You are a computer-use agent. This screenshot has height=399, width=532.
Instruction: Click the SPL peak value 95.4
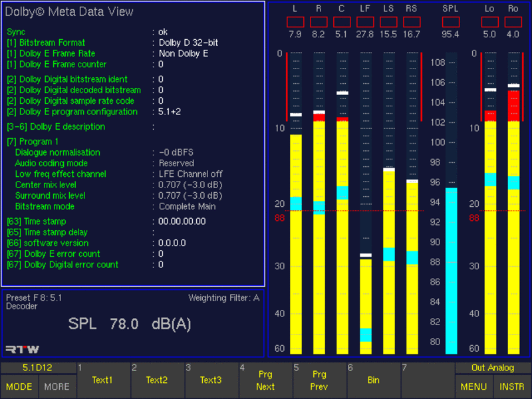pyautogui.click(x=451, y=35)
